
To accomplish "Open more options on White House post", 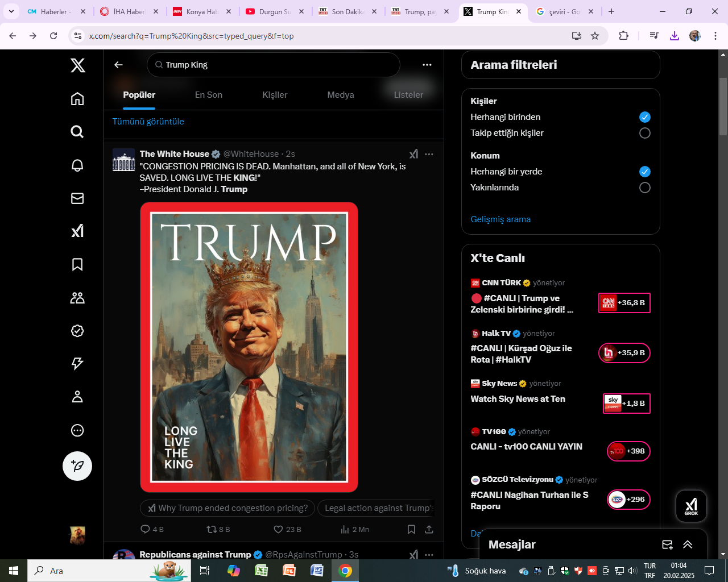I will point(429,154).
